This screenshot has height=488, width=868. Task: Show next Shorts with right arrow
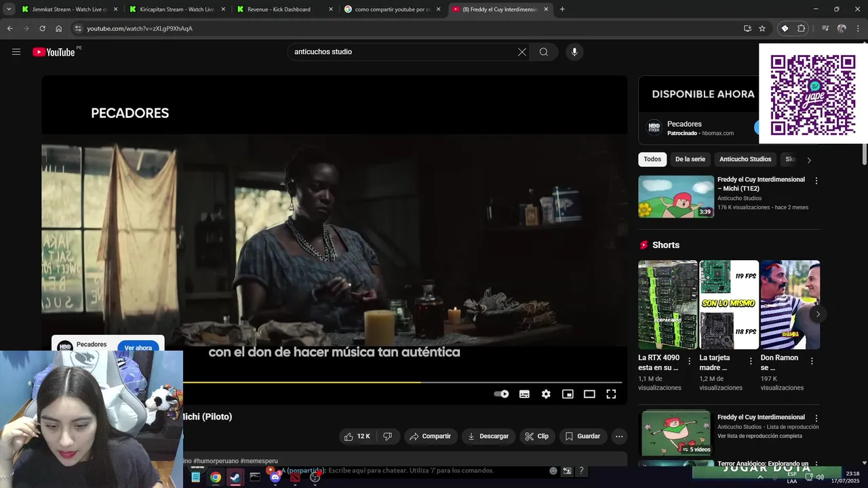point(818,314)
